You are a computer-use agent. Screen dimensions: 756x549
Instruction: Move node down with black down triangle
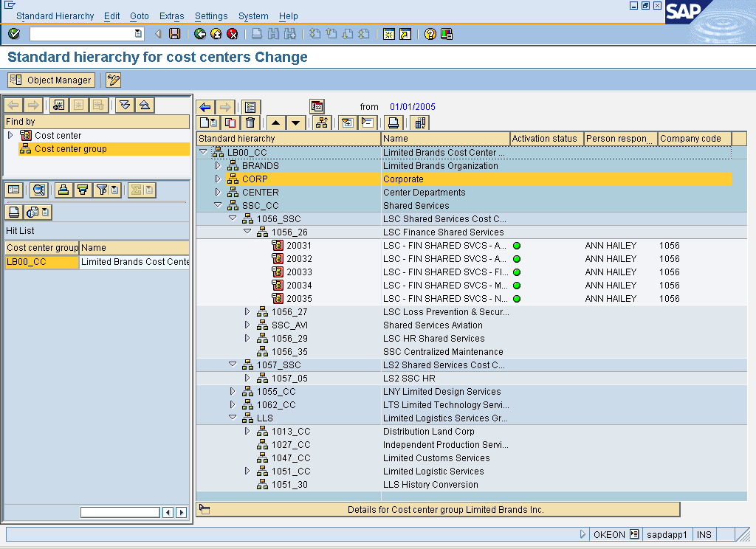click(x=295, y=123)
